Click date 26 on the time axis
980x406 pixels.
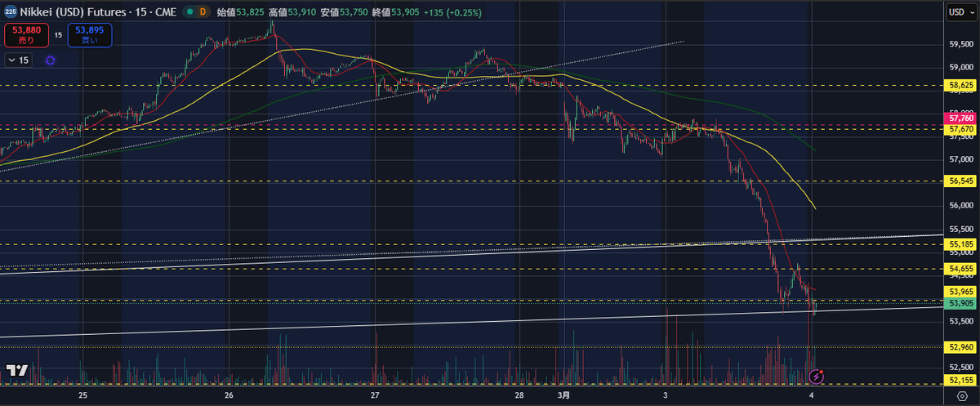tap(229, 395)
